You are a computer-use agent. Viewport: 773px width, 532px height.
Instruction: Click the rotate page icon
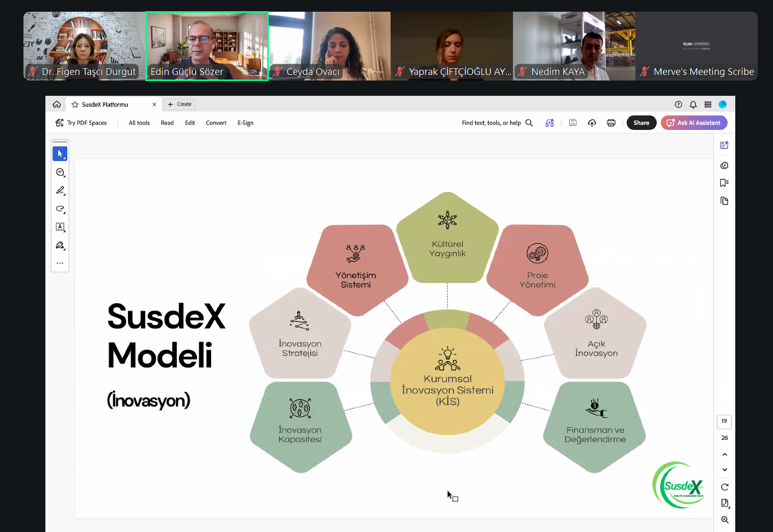725,487
